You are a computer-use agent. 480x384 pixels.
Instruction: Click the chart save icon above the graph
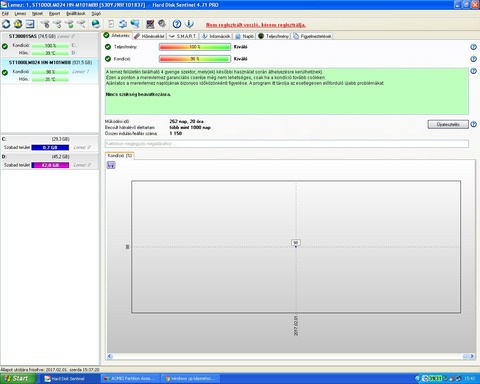click(x=111, y=165)
